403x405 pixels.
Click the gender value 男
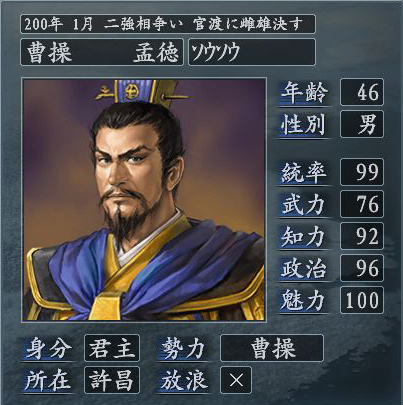(362, 124)
